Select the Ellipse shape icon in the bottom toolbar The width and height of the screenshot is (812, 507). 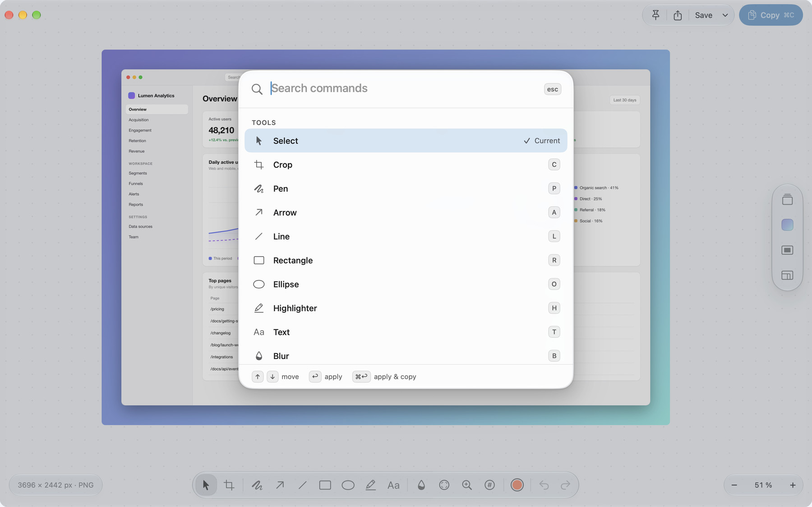pos(348,485)
